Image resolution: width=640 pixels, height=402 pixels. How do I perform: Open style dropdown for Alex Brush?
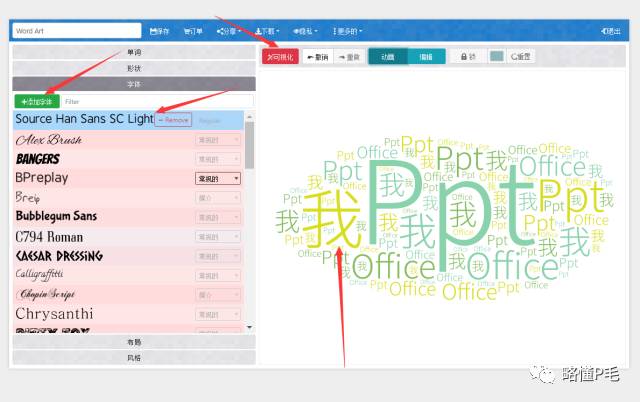click(x=218, y=140)
